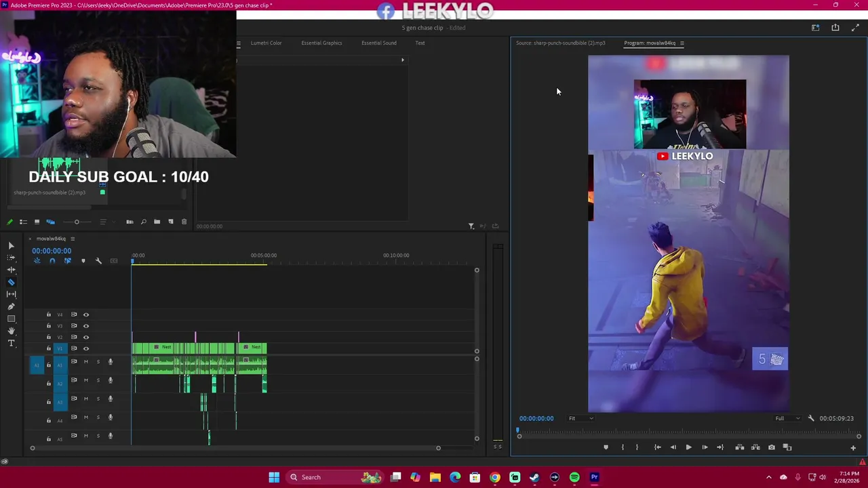
Task: Toggle lock on track V1
Action: tap(48, 348)
